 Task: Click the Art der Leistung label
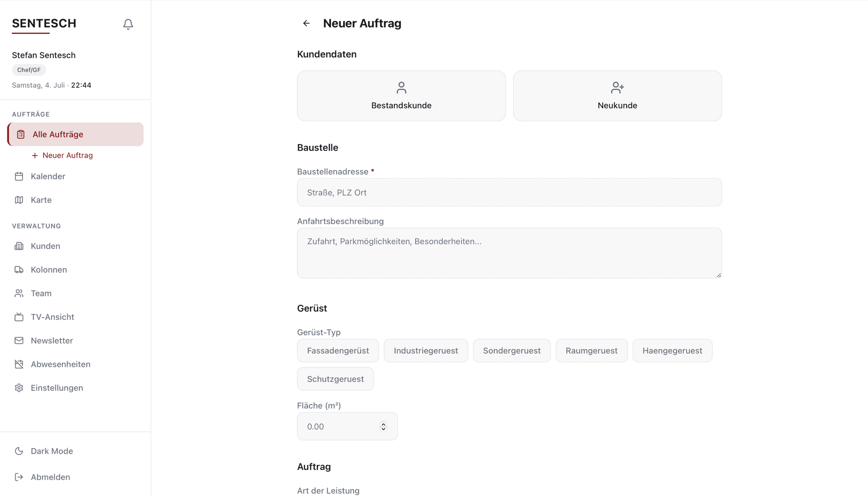click(329, 491)
